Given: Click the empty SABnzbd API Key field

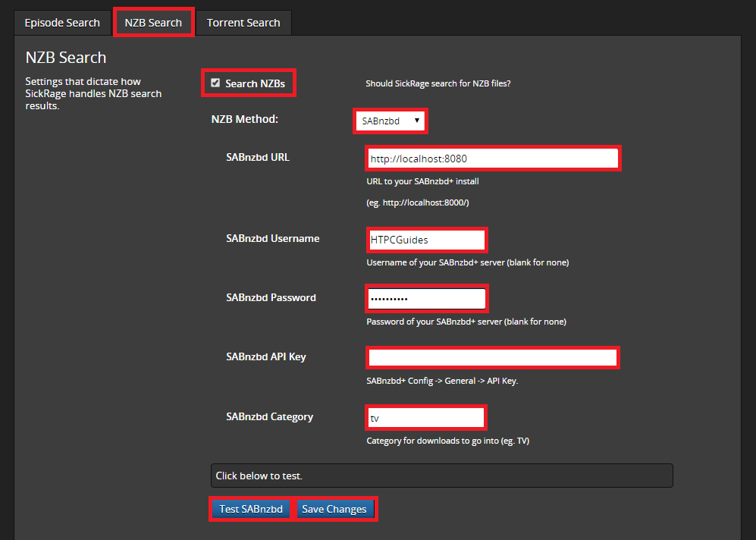Looking at the screenshot, I should click(x=492, y=357).
